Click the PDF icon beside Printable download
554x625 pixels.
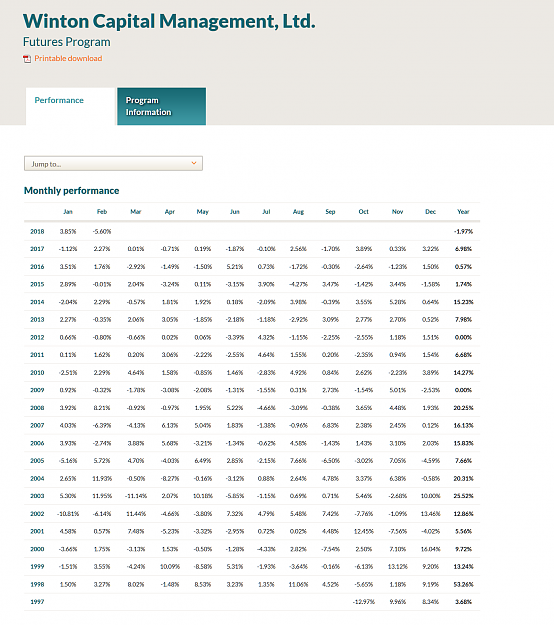27,59
